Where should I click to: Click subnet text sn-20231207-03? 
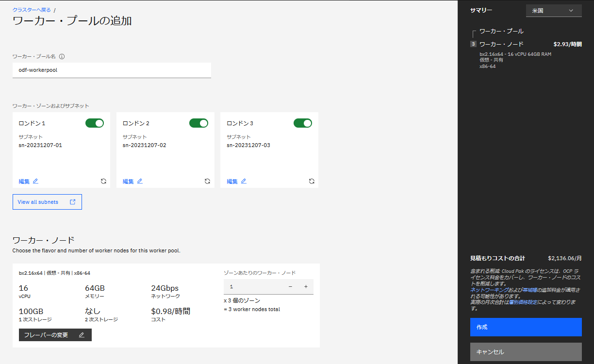248,145
